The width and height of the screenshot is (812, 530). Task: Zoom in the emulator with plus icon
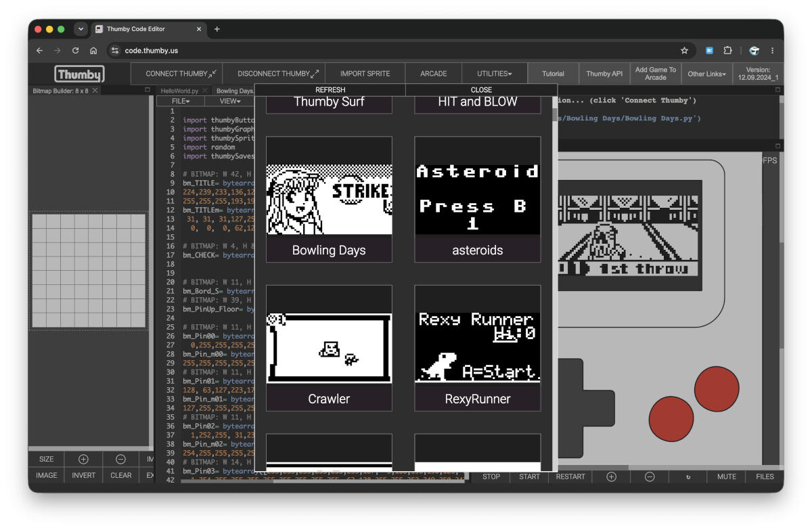click(611, 477)
